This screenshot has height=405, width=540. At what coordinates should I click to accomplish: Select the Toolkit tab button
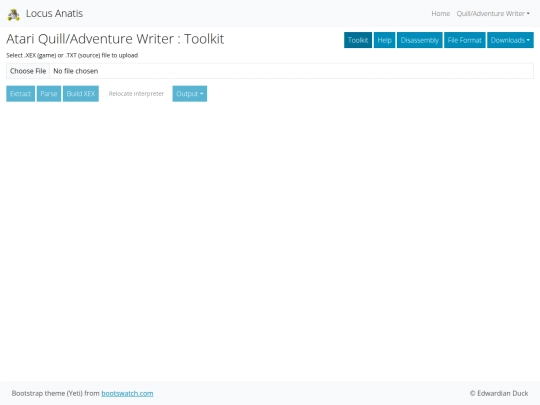pos(358,40)
